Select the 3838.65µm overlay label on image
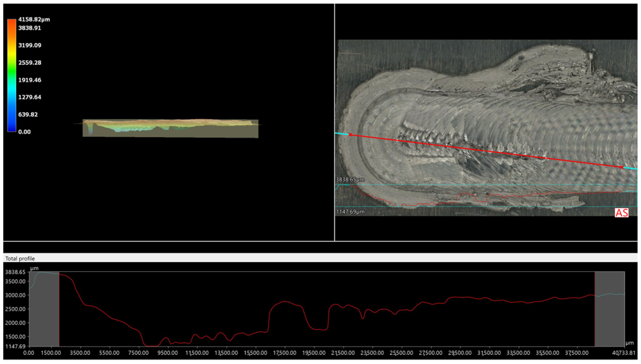This screenshot has height=364, width=641. (x=350, y=179)
